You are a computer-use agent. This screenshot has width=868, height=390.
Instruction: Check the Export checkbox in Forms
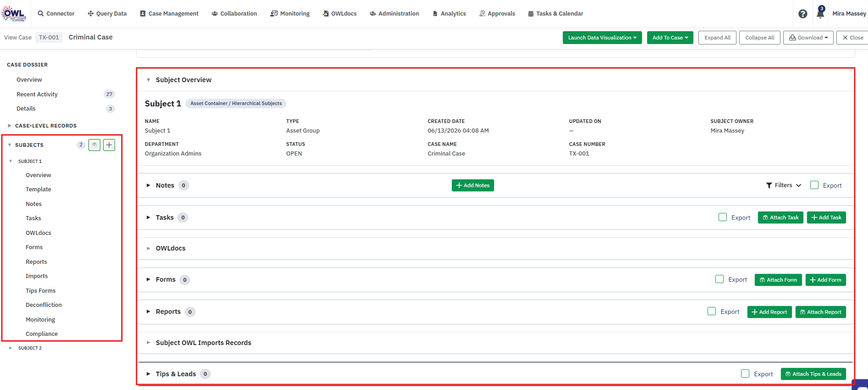pos(720,279)
